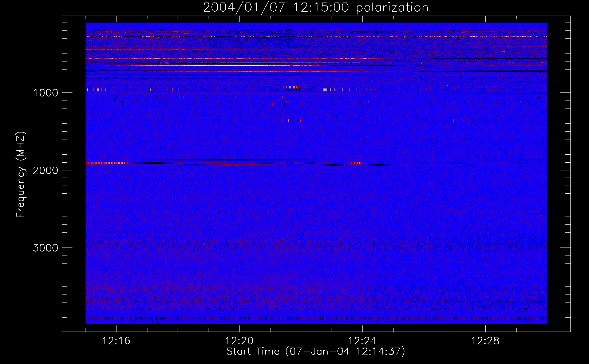Click the '12:20' time axis label

click(239, 341)
